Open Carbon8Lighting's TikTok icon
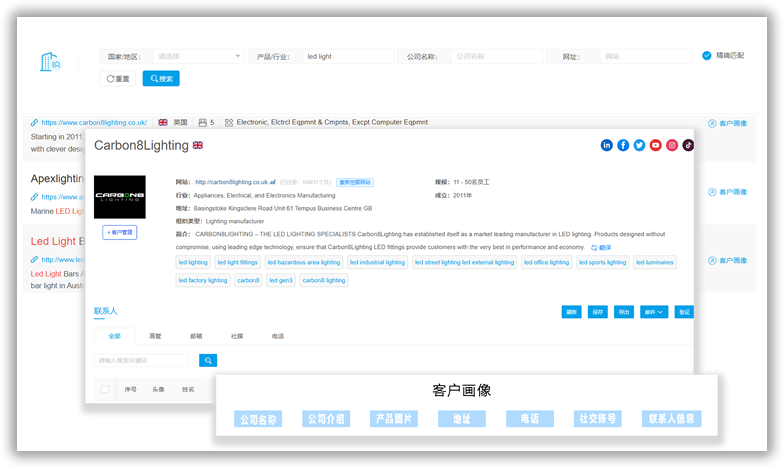 pyautogui.click(x=688, y=145)
